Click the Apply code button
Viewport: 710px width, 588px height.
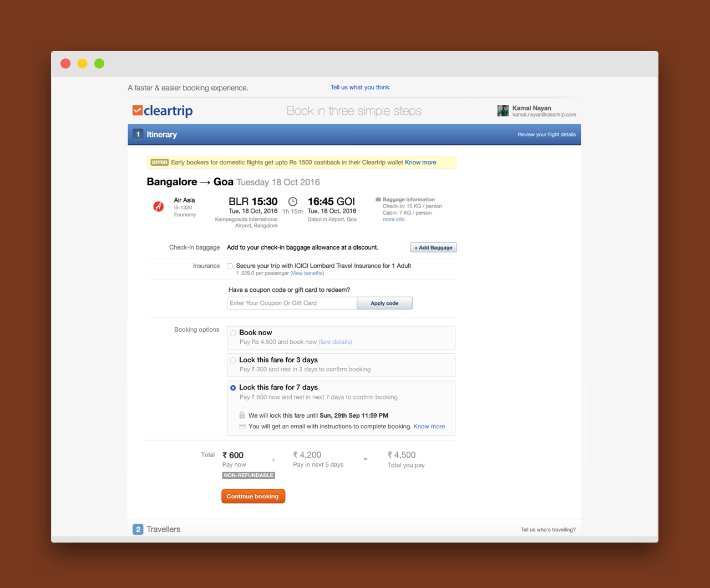384,303
